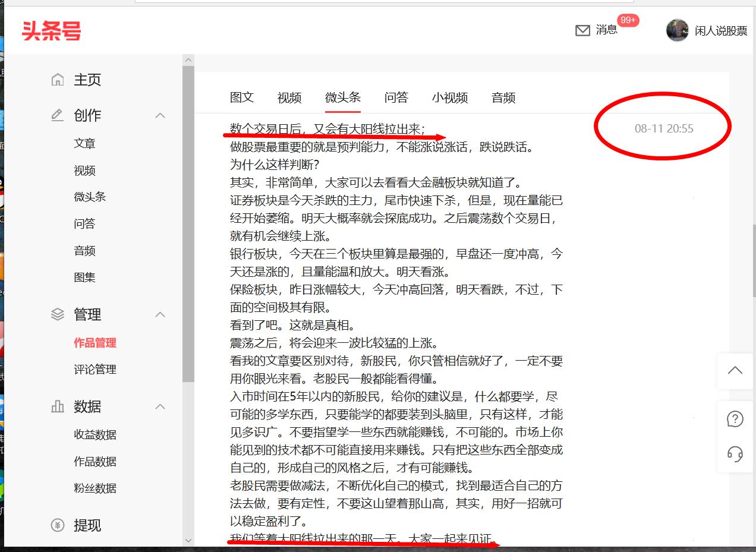Open the help question-mark icon
The width and height of the screenshot is (756, 552).
(735, 419)
